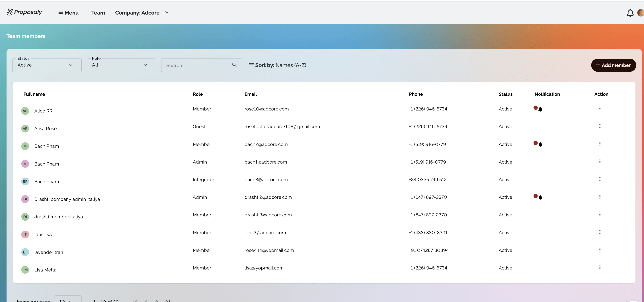Expand the Role filter dropdown
The width and height of the screenshot is (644, 302).
coord(121,65)
